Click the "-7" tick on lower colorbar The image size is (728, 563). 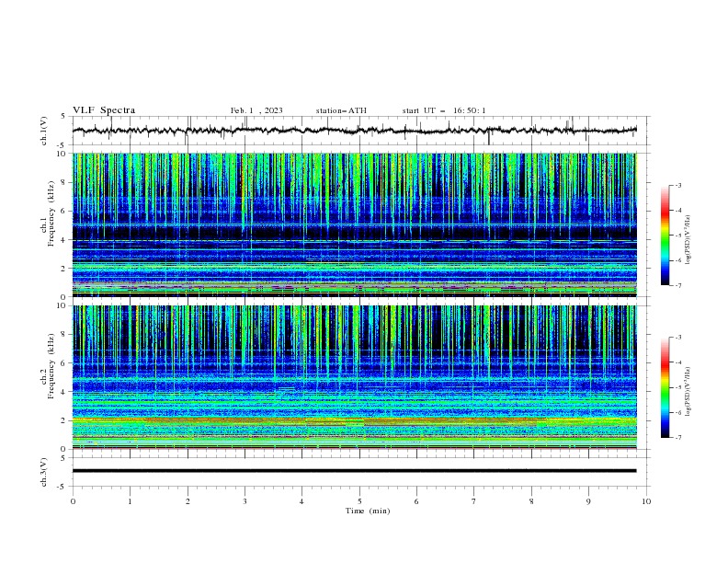click(x=678, y=438)
